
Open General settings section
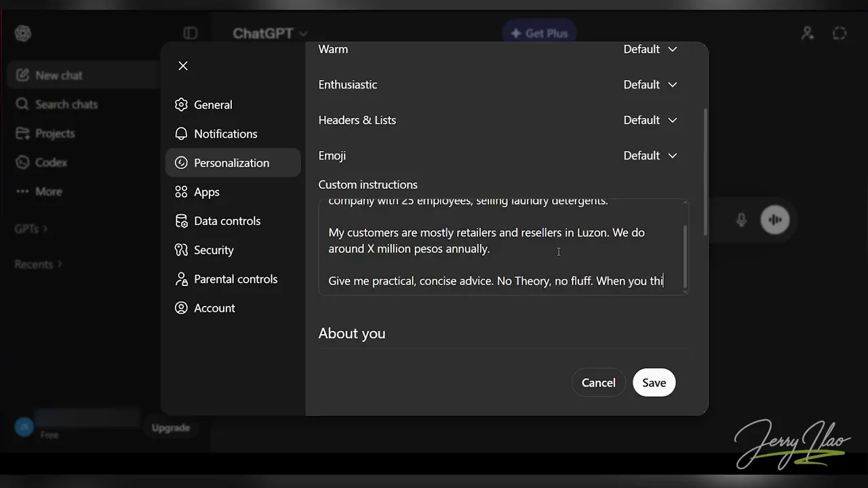[x=233, y=104]
